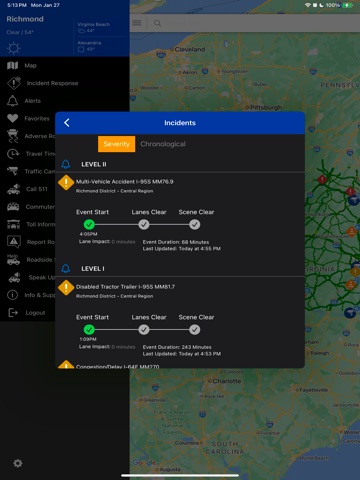Click 'Event Duration: 243 Minutes' text
The height and width of the screenshot is (480, 360).
click(177, 347)
